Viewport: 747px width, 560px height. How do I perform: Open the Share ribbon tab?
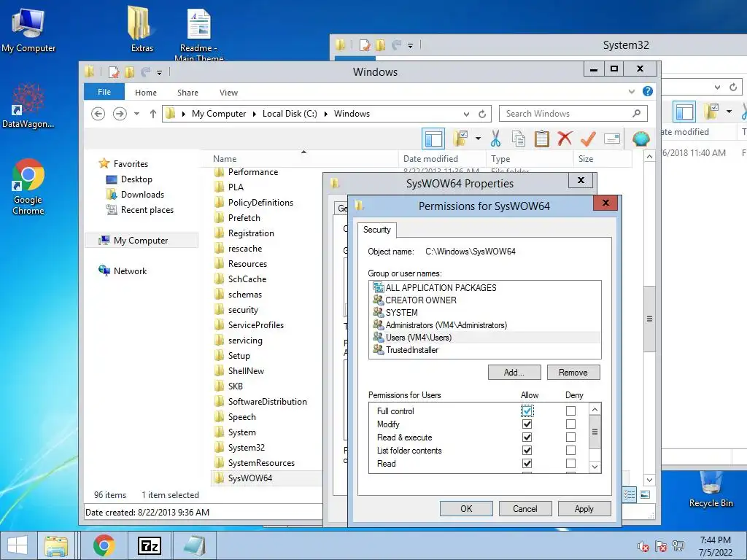[187, 93]
